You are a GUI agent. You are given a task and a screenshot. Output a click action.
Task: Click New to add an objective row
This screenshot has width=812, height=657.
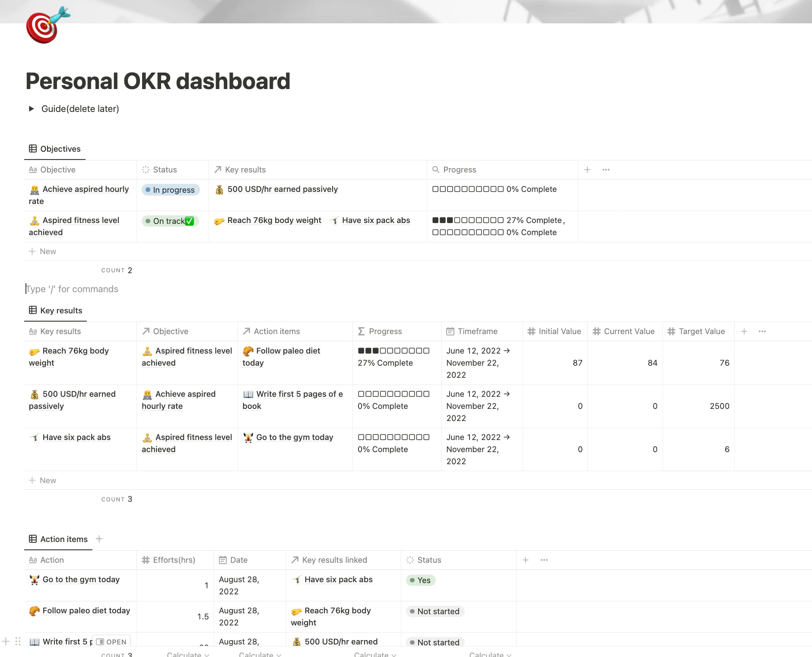tap(43, 251)
